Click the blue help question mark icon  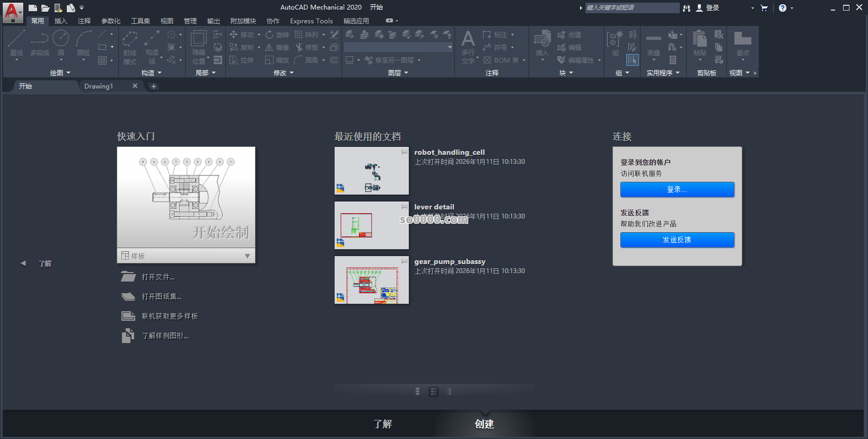tap(782, 8)
